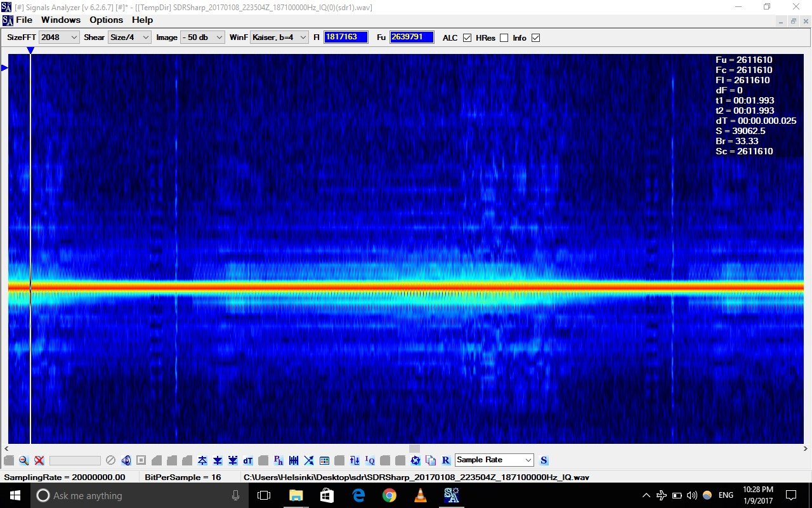The height and width of the screenshot is (508, 812).
Task: Click the dT time measurement icon
Action: pos(248,460)
